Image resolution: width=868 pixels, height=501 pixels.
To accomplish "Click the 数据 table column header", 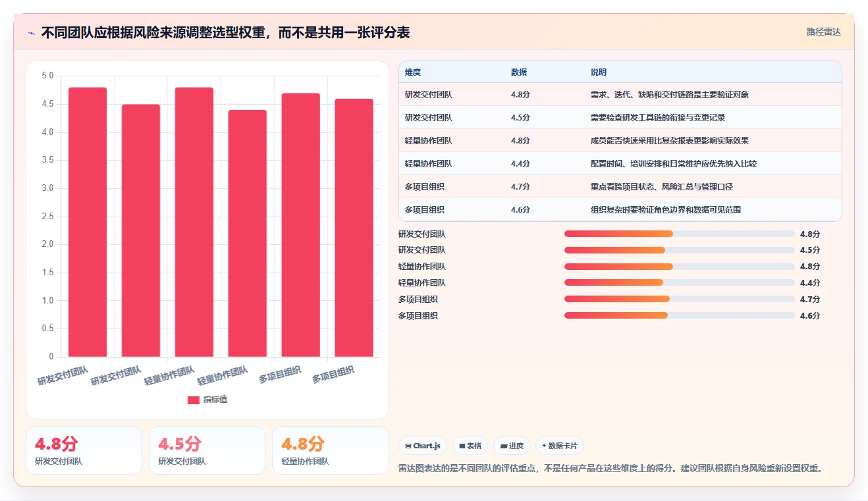I will click(x=519, y=72).
